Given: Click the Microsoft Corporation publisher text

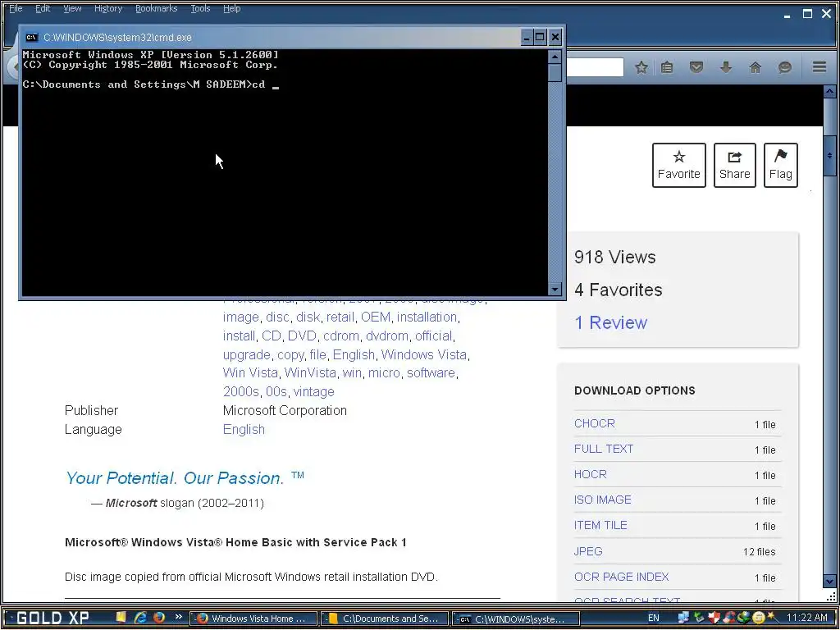Looking at the screenshot, I should pyautogui.click(x=285, y=411).
